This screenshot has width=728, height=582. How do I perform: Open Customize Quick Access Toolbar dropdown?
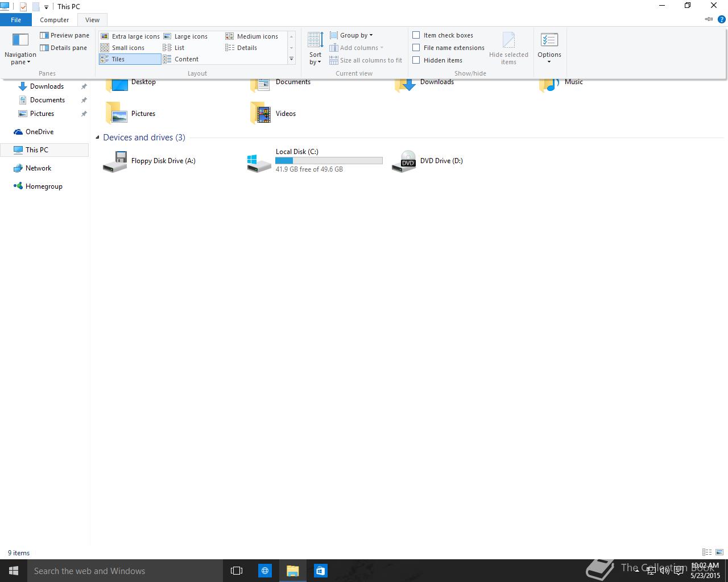46,7
